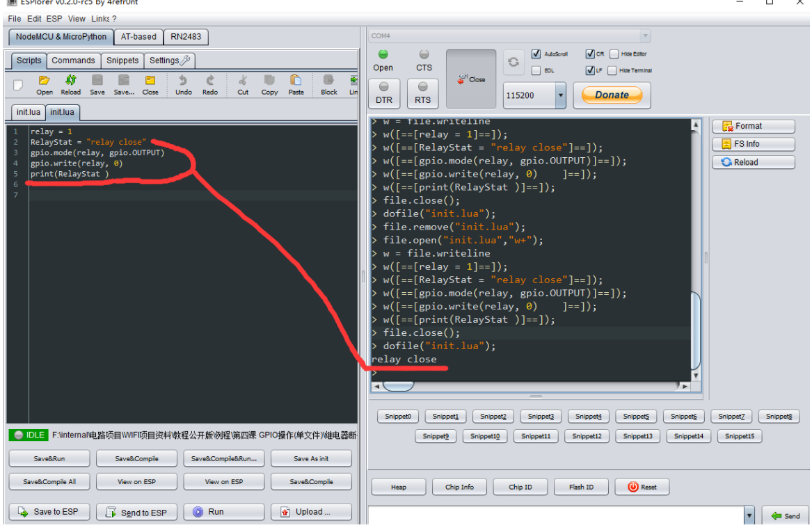Viewport: 812px width, 530px height.
Task: Click Send to ESP button
Action: (x=136, y=512)
